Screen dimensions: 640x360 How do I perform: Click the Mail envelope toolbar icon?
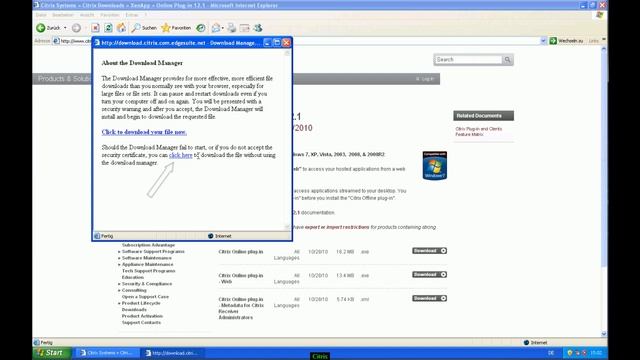pyautogui.click(x=216, y=28)
